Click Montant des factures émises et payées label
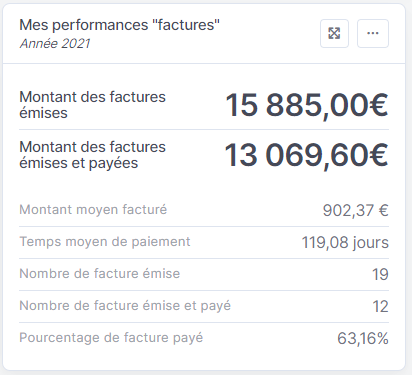Viewport: 412px width, 375px height. 92,155
